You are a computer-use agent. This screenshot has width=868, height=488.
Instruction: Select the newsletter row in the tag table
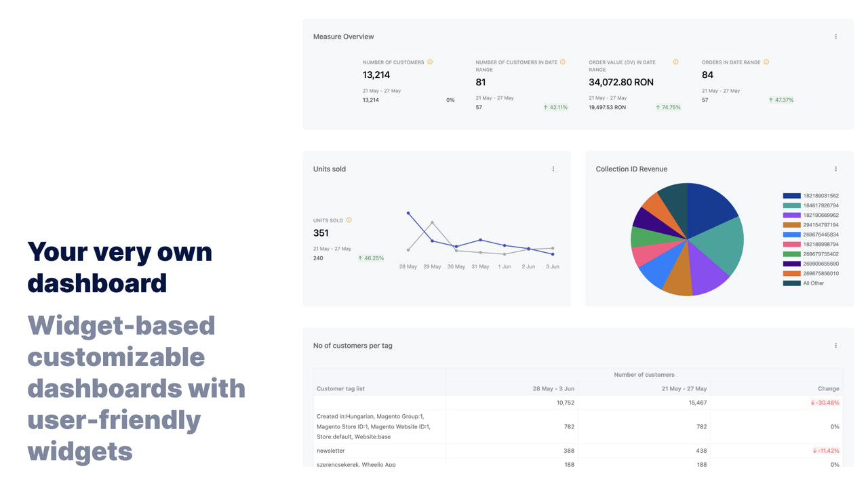[332, 450]
